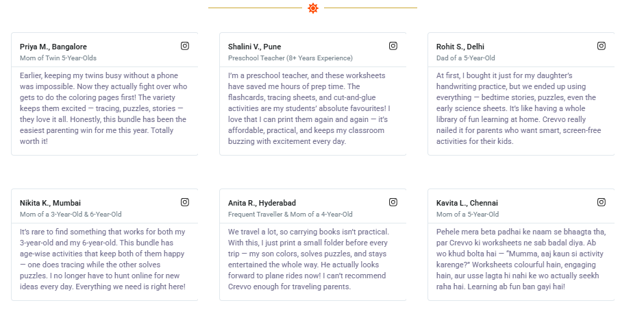Click Priya's review about twins' coloring pages
This screenshot has width=644, height=316.
103,108
